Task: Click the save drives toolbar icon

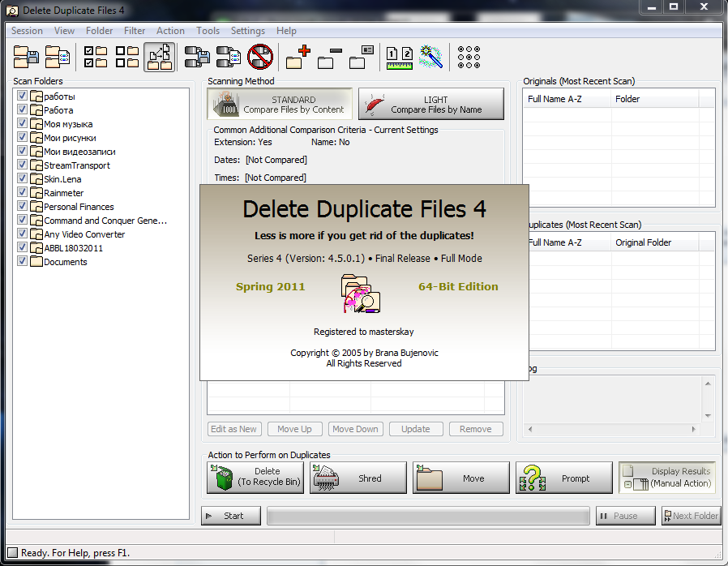Action: pos(197,57)
